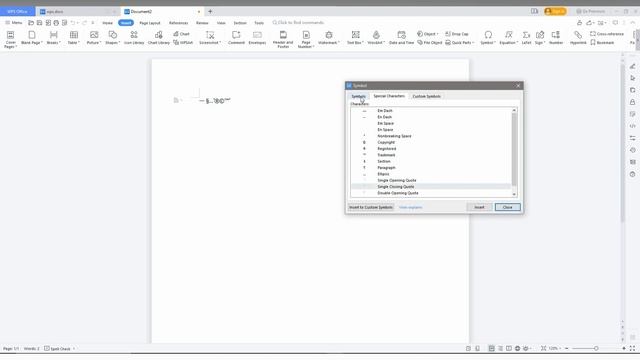Image resolution: width=640 pixels, height=360 pixels.
Task: Select the Paragraph character row
Action: [x=431, y=168]
